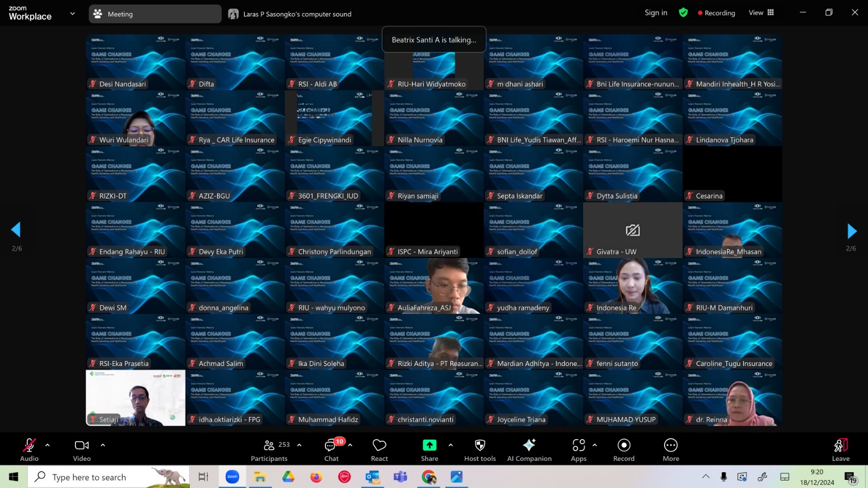Go to next gallery page arrow

tap(852, 231)
